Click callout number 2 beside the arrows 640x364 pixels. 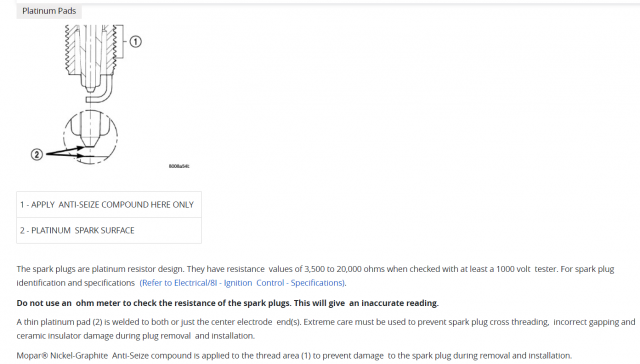point(37,154)
